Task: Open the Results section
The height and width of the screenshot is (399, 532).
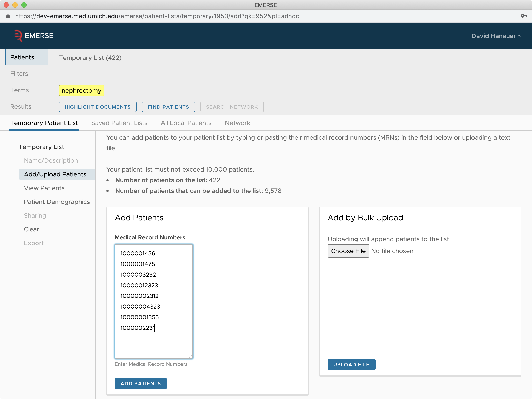Action: [21, 106]
